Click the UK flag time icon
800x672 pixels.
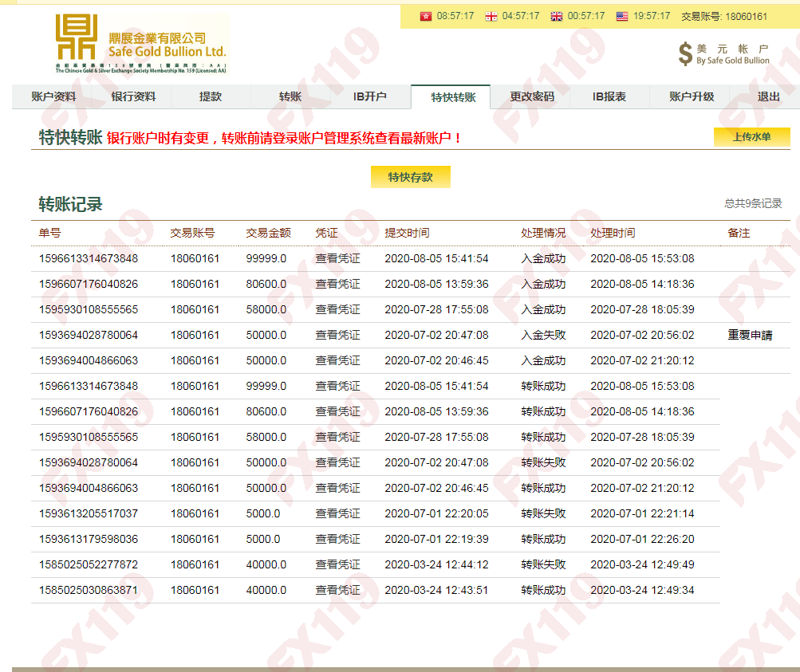pyautogui.click(x=556, y=15)
